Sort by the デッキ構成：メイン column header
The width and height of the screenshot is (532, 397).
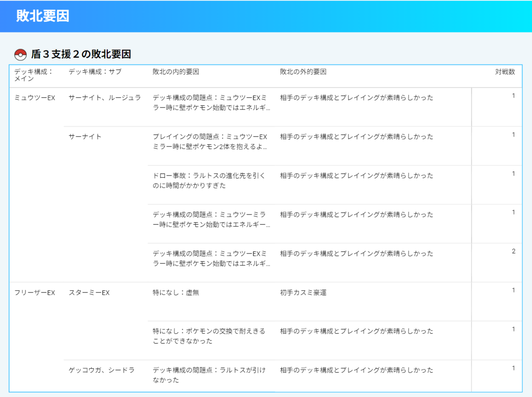pos(34,75)
